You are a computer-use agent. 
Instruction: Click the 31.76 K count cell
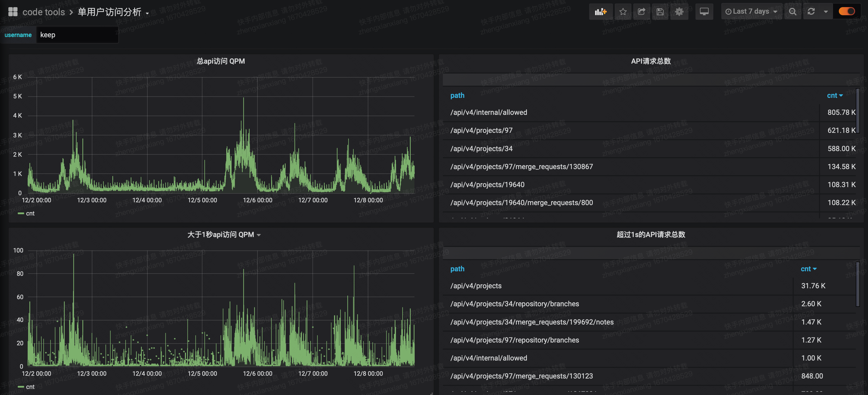825,286
